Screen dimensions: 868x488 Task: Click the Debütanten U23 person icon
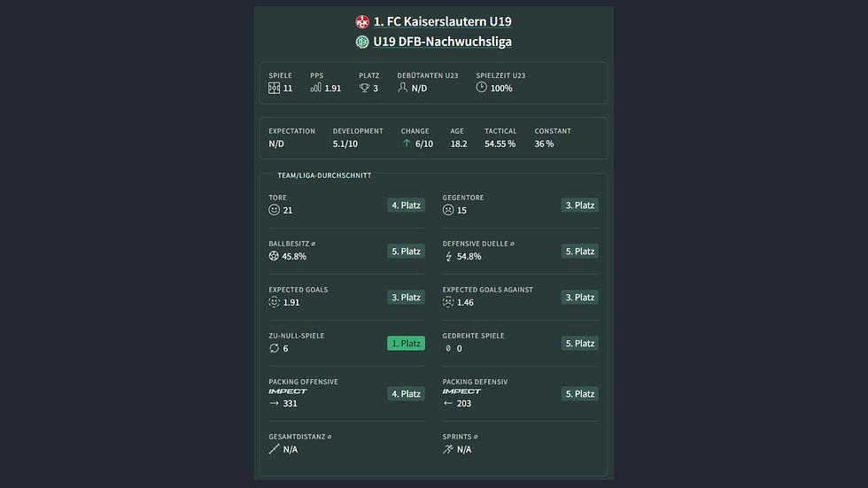tap(403, 88)
